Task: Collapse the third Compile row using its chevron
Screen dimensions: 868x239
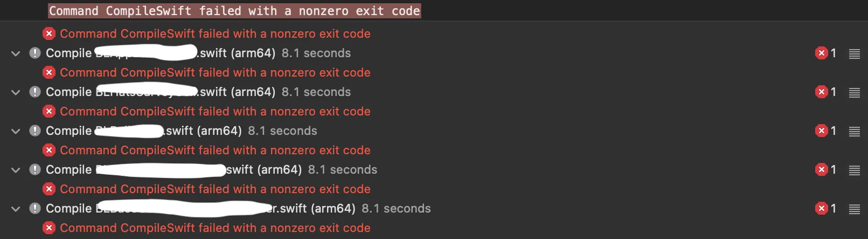Action: [x=16, y=131]
